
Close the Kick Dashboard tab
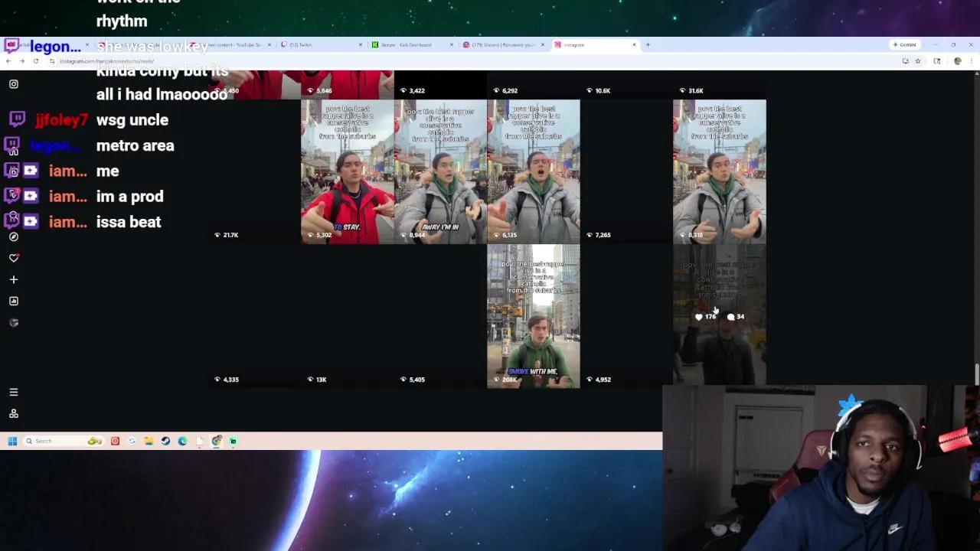coord(451,44)
